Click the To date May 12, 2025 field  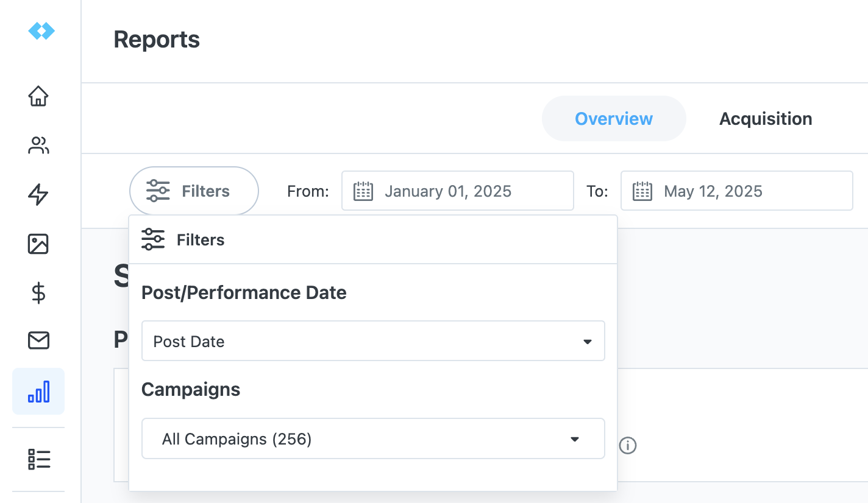pyautogui.click(x=737, y=191)
